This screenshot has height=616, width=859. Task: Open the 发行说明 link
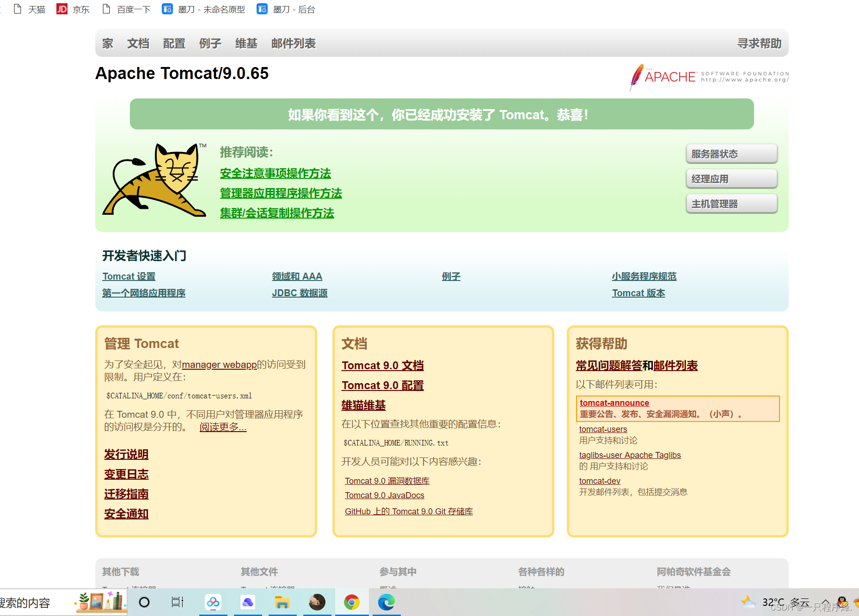(x=126, y=454)
